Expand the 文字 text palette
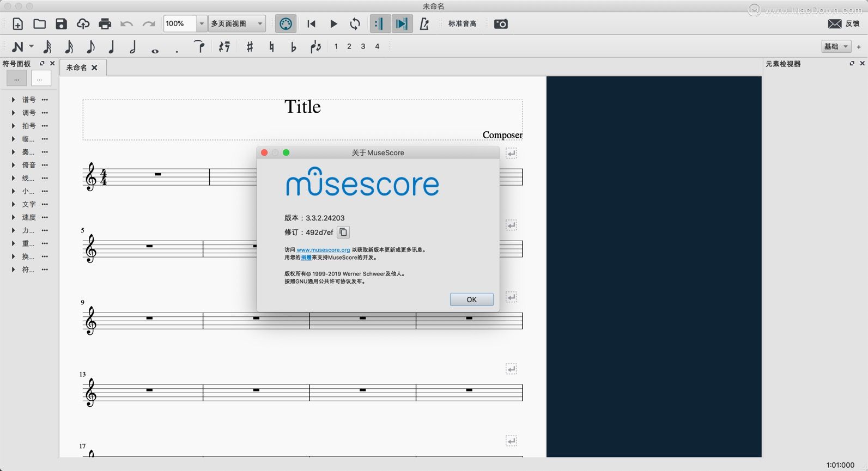Screen dimensions: 868x471 click(x=13, y=204)
